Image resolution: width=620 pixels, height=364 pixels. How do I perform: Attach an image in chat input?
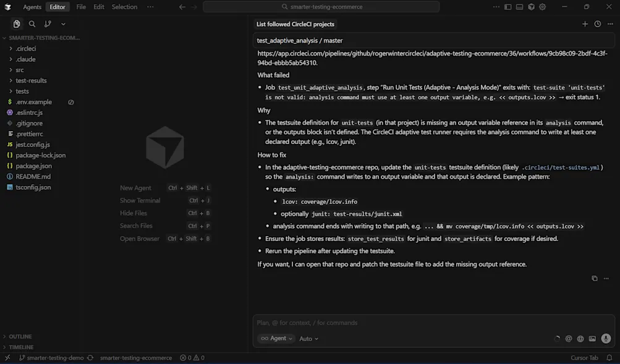(x=592, y=338)
